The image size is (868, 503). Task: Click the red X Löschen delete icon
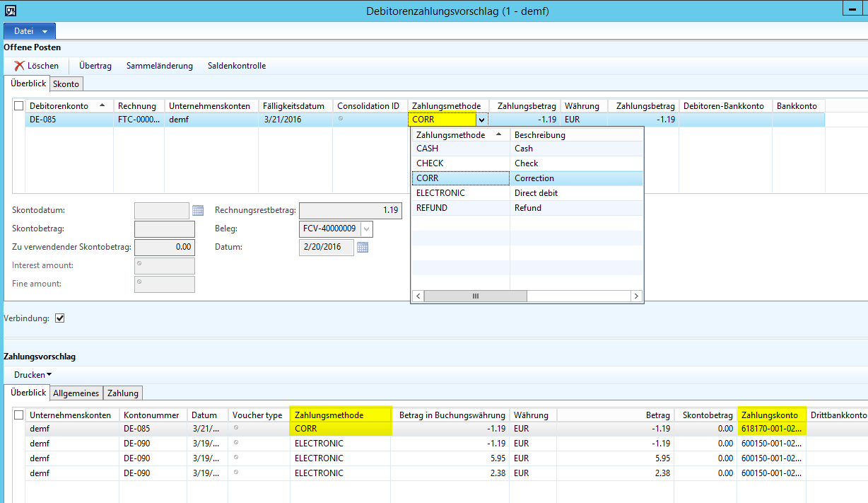click(x=19, y=66)
